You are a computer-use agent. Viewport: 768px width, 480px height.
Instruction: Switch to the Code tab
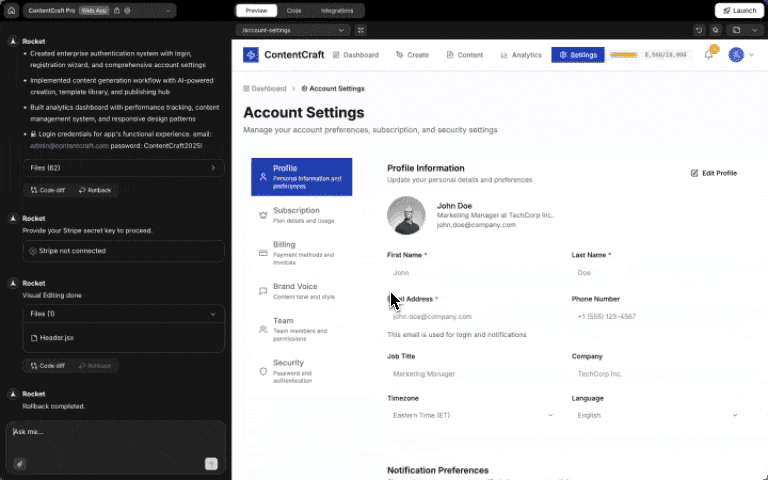(294, 10)
